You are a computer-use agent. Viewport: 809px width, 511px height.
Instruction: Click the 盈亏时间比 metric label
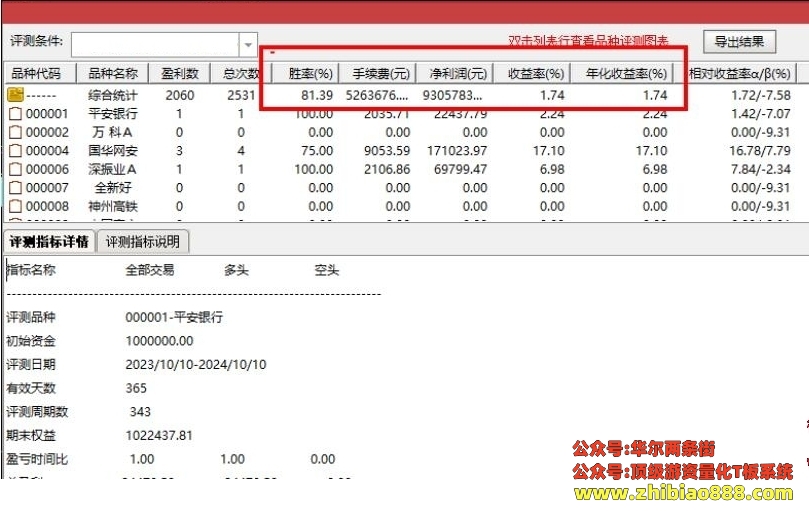(x=37, y=459)
